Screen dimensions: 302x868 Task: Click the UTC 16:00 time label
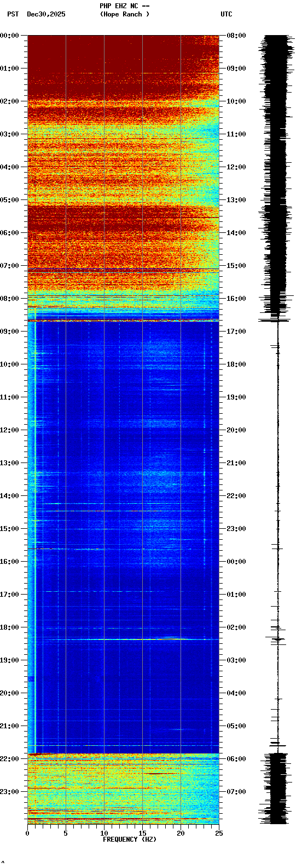tap(236, 299)
